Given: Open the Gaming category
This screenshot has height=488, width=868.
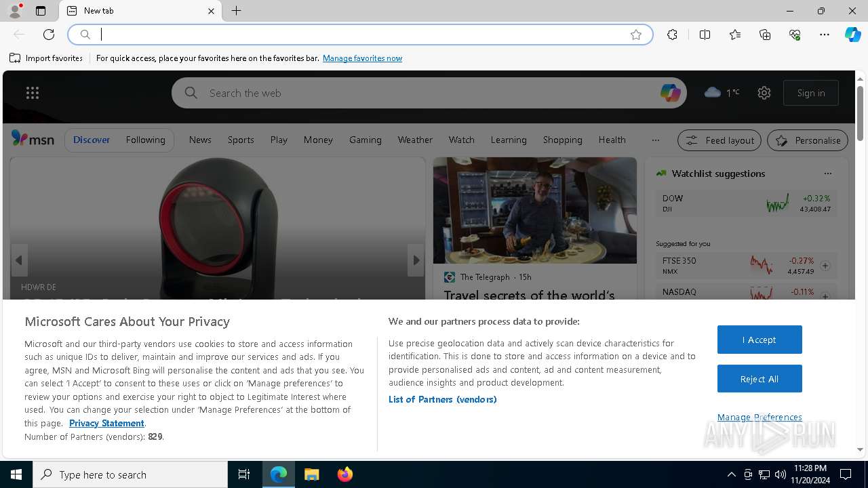Looking at the screenshot, I should click(366, 140).
